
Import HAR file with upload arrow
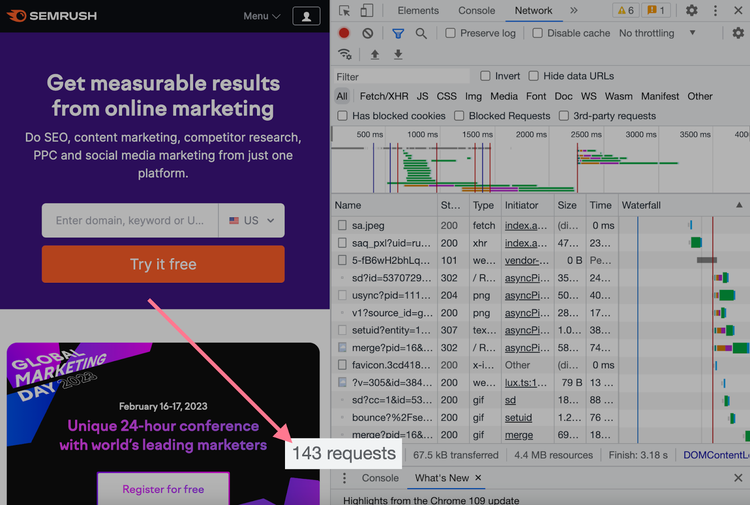375,55
